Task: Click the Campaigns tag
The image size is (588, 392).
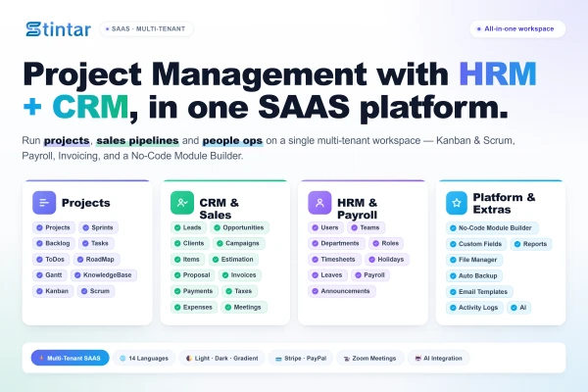Action: pyautogui.click(x=239, y=243)
